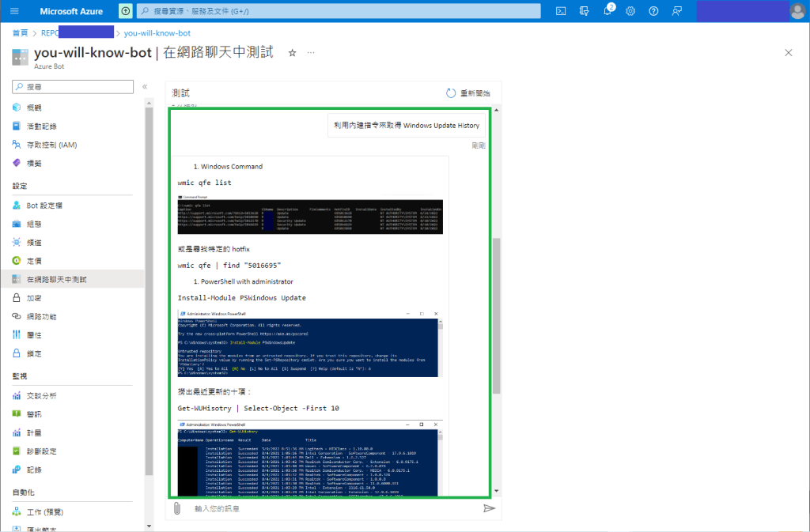The width and height of the screenshot is (810, 532).
Task: Click the attachment paperclip icon
Action: 177,508
